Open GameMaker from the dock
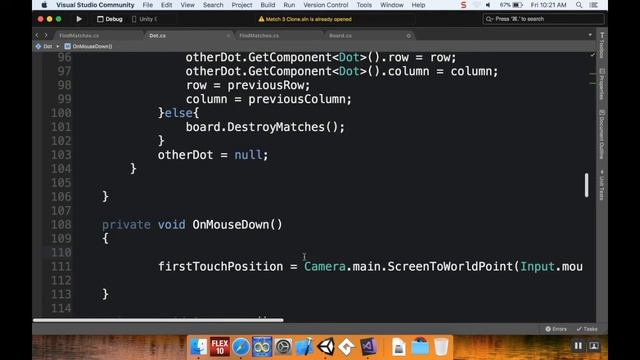 pyautogui.click(x=347, y=347)
